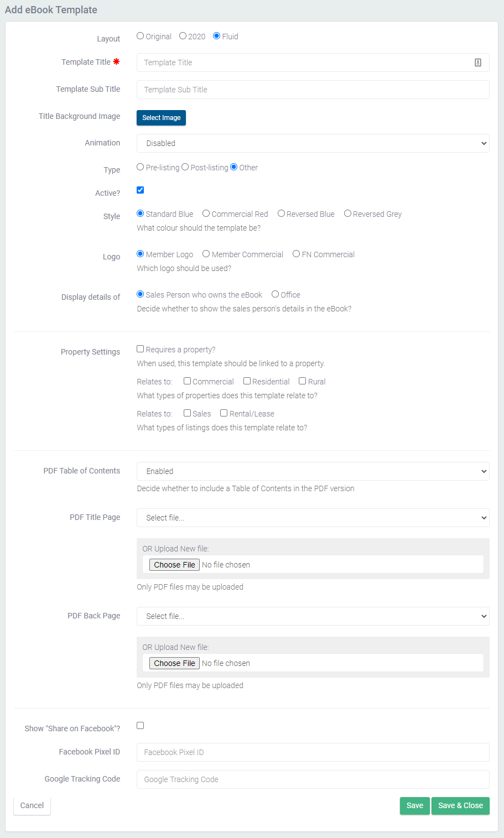Tick the Residential property type checkbox
Image resolution: width=504 pixels, height=838 pixels.
pos(247,381)
